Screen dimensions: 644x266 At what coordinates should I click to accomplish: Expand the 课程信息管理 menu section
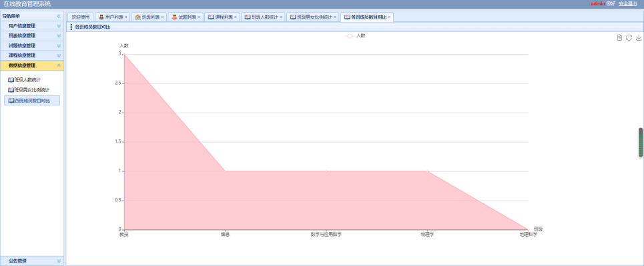coord(32,55)
